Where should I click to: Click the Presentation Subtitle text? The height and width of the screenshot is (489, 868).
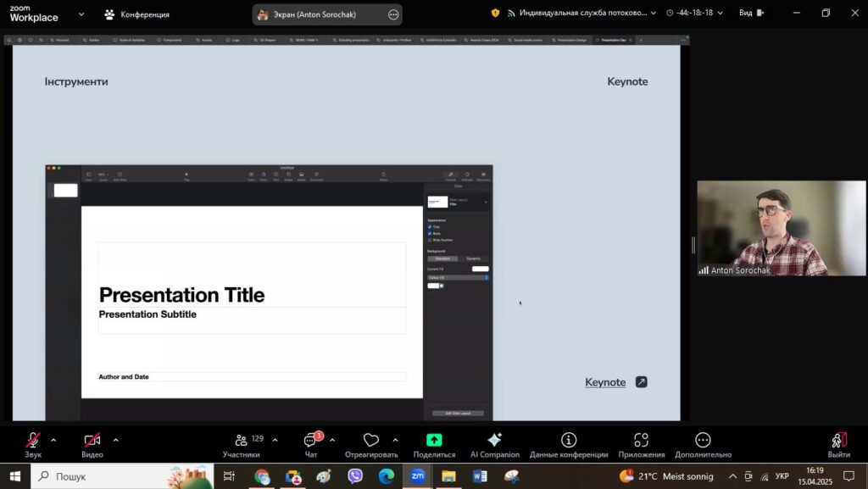(147, 314)
